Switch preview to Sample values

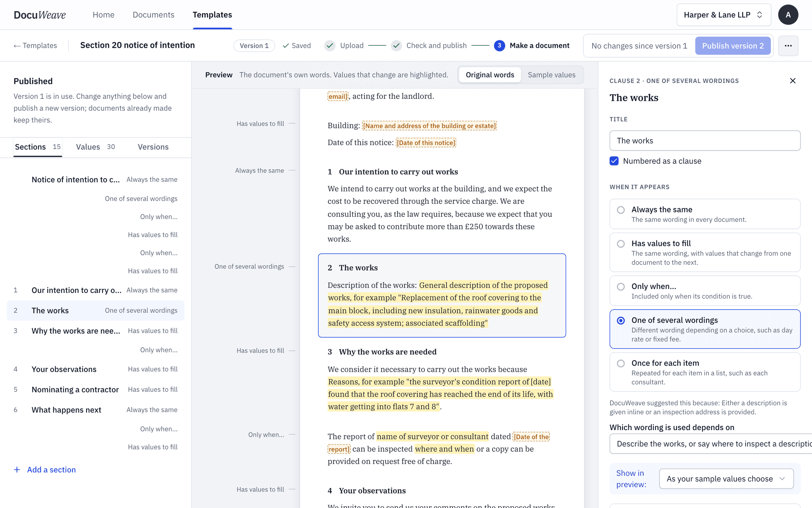pyautogui.click(x=551, y=75)
